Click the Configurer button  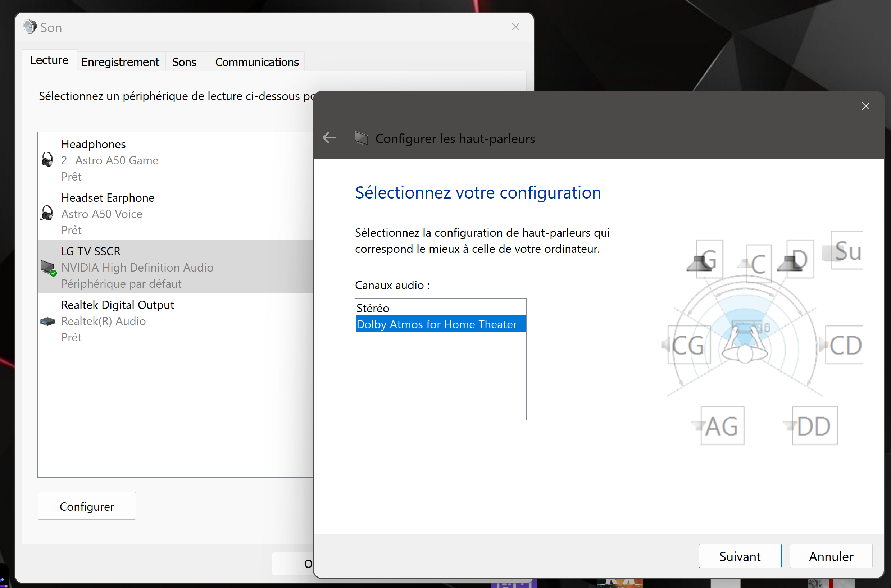[x=87, y=506]
